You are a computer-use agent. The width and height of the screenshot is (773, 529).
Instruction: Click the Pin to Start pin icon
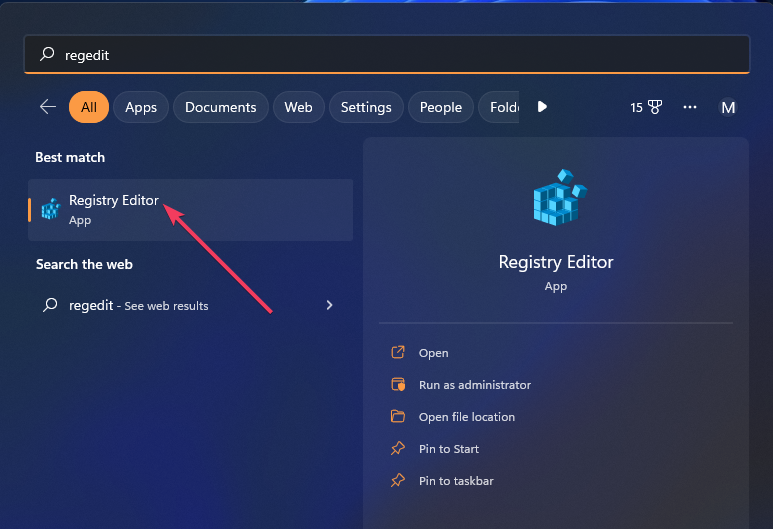point(398,448)
